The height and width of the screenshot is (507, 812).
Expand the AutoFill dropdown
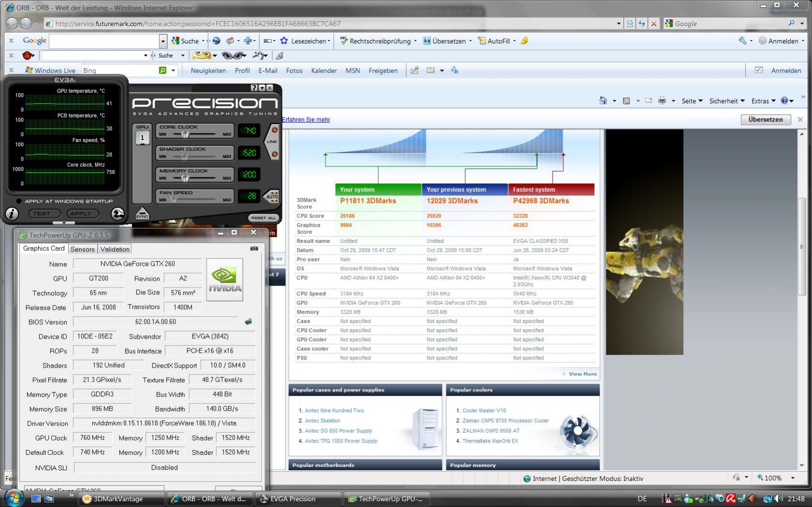[x=514, y=41]
